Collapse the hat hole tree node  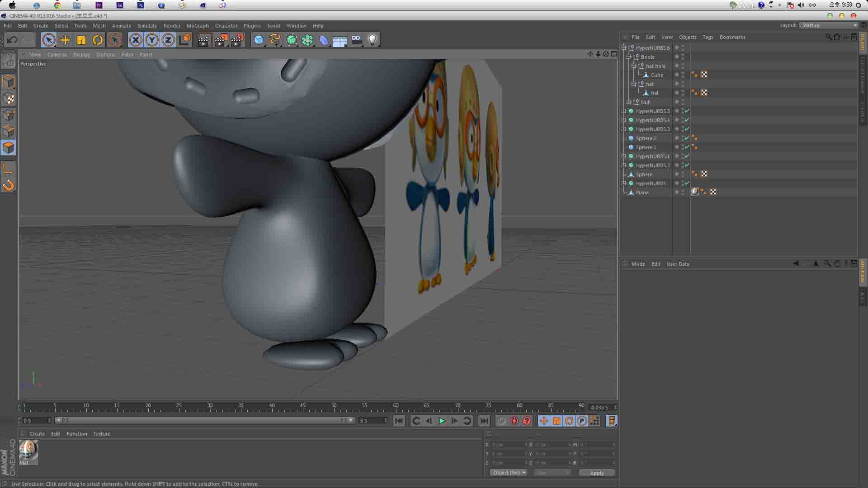[x=634, y=66]
